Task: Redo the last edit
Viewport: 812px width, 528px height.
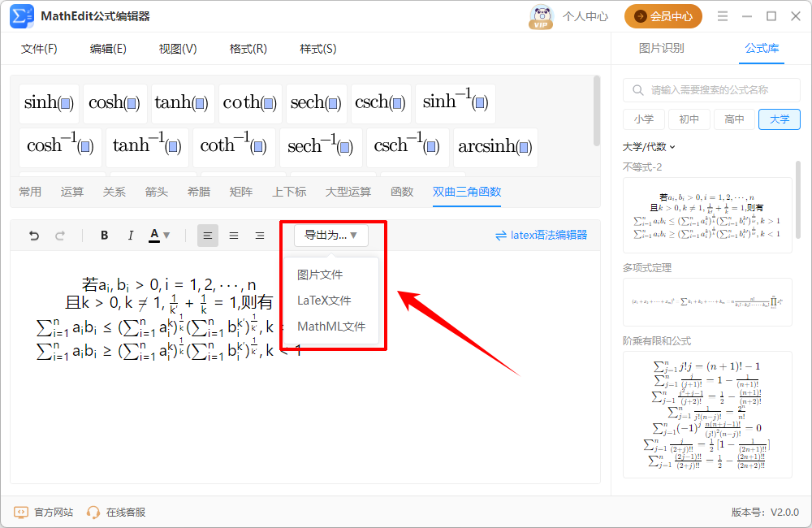Action: [60, 236]
